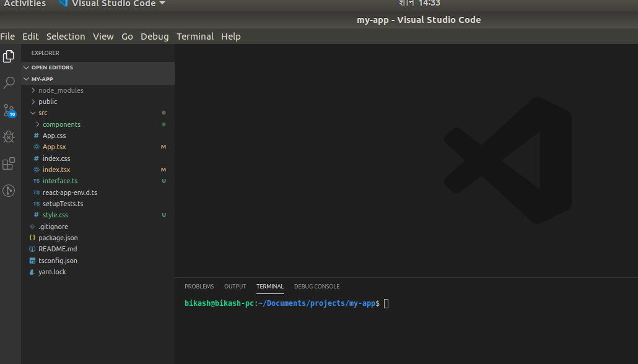Switch to the Problems panel tab
The width and height of the screenshot is (638, 364).
click(x=199, y=287)
